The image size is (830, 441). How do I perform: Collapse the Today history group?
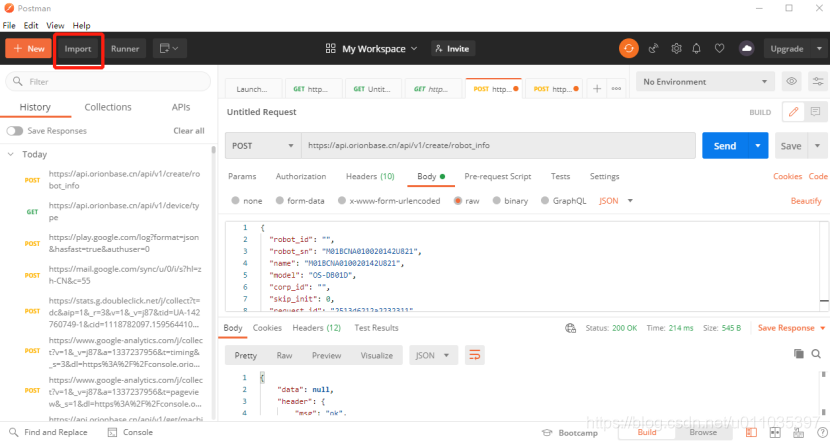(x=11, y=154)
